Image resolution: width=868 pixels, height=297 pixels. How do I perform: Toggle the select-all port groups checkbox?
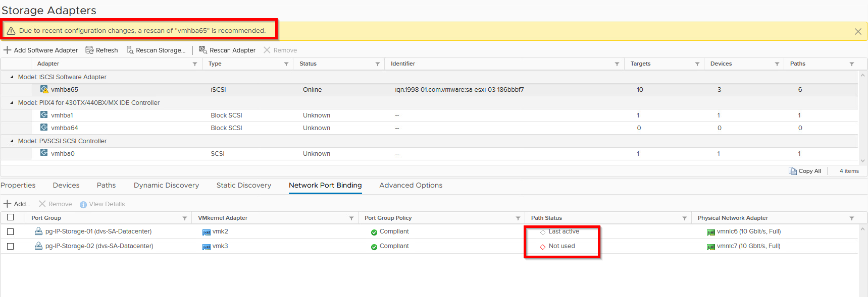pos(11,217)
